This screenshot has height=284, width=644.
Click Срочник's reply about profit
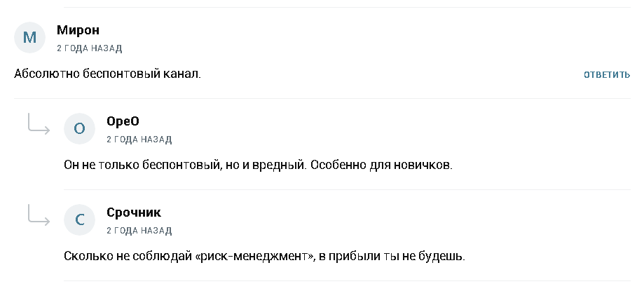point(264,257)
